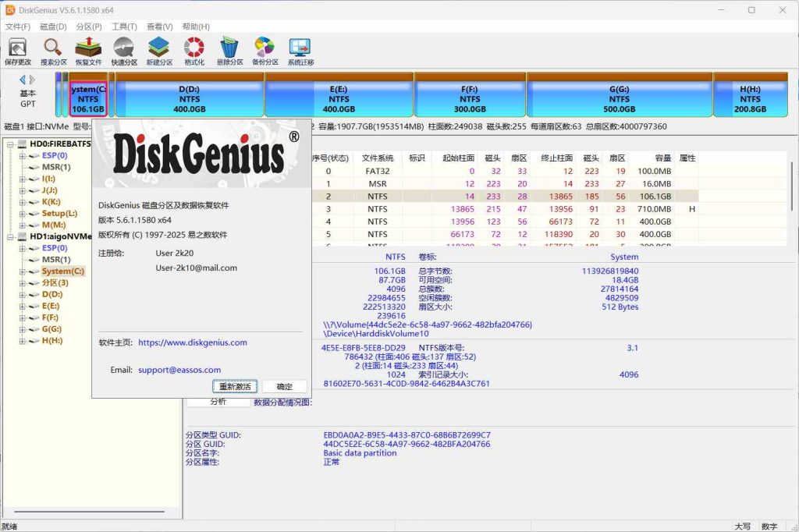The height and width of the screenshot is (532, 799).
Task: Open the 帮助(H) menu
Action: (196, 27)
